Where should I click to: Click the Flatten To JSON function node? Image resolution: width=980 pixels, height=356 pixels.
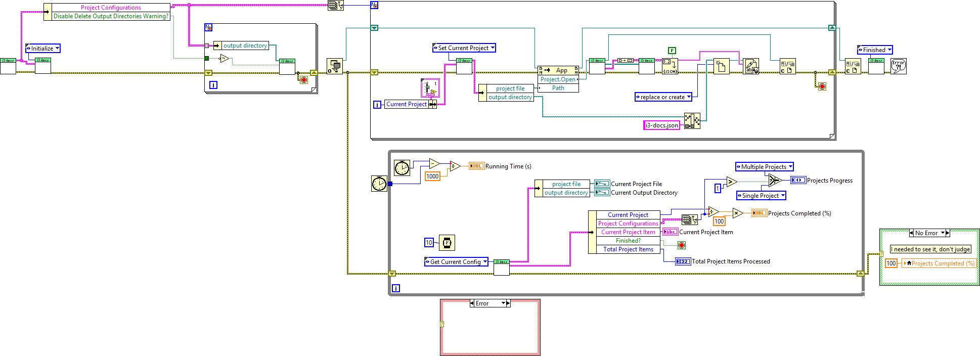pos(670,66)
